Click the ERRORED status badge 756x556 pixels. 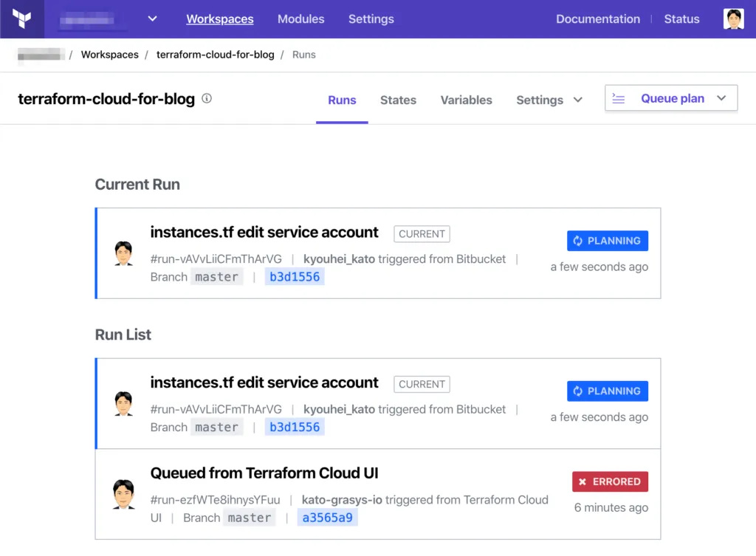point(611,481)
